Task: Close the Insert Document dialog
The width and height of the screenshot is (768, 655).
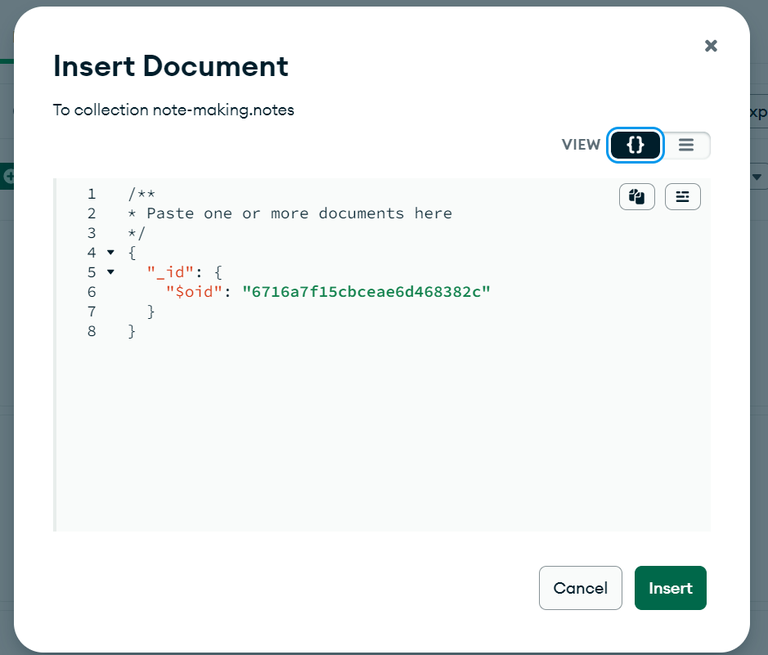Action: tap(711, 46)
